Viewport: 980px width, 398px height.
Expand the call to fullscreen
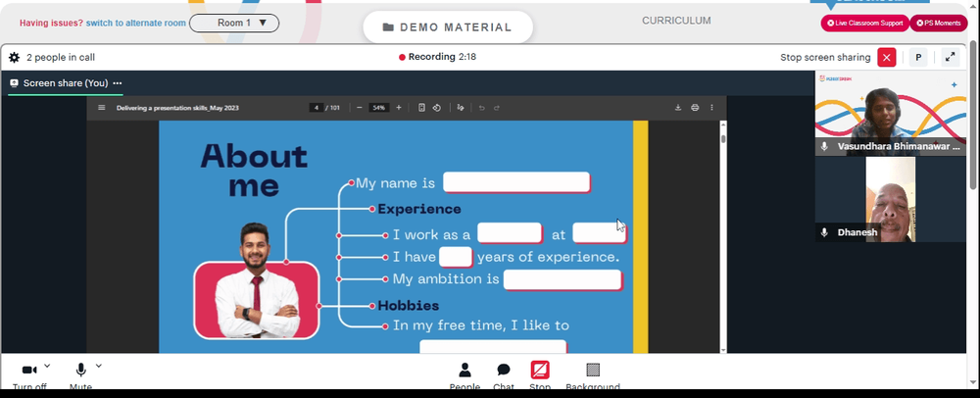coord(950,58)
